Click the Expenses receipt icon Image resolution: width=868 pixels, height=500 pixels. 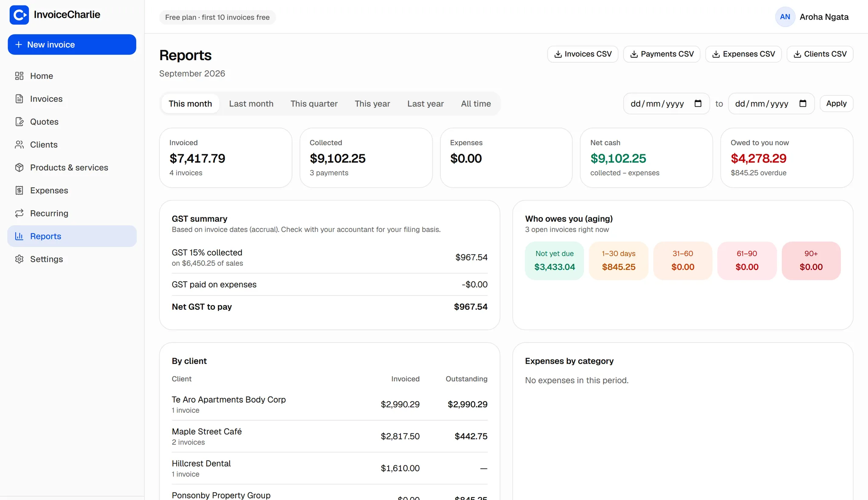click(x=19, y=190)
